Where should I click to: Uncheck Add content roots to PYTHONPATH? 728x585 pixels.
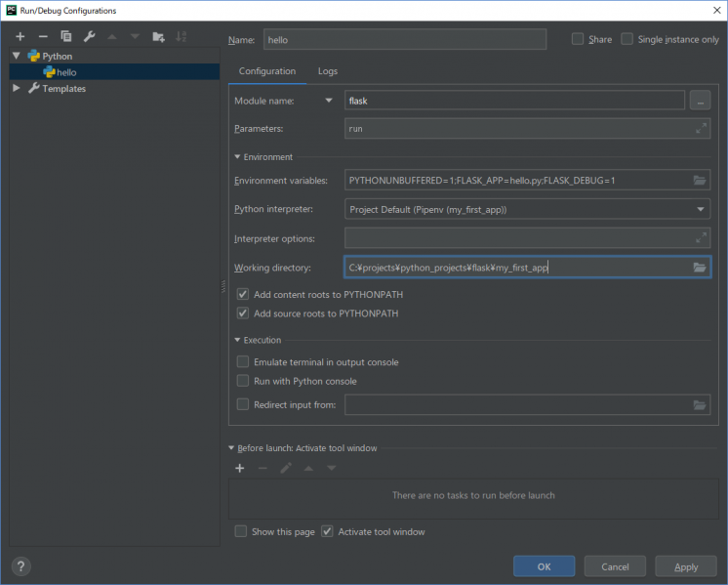coord(242,294)
